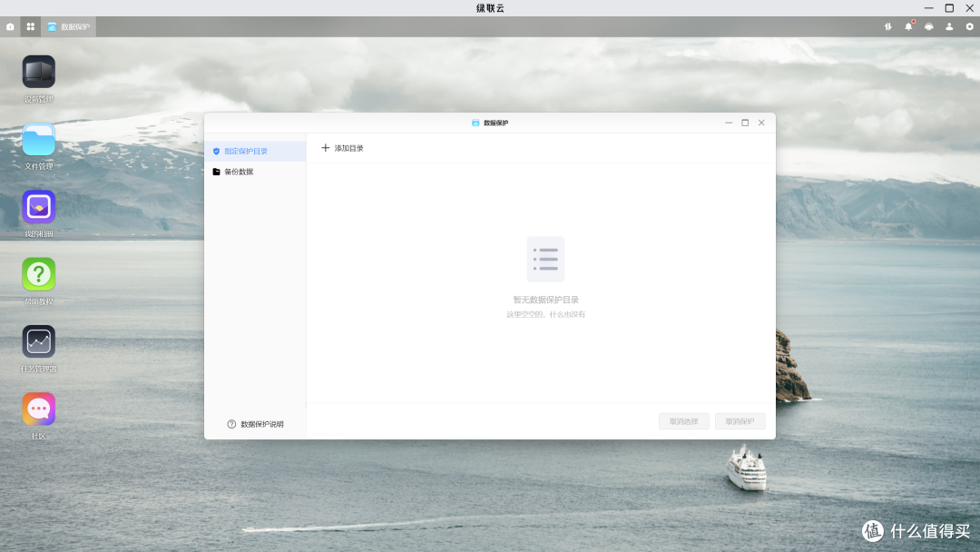Switch to 备份数据 in the sidebar

(255, 172)
